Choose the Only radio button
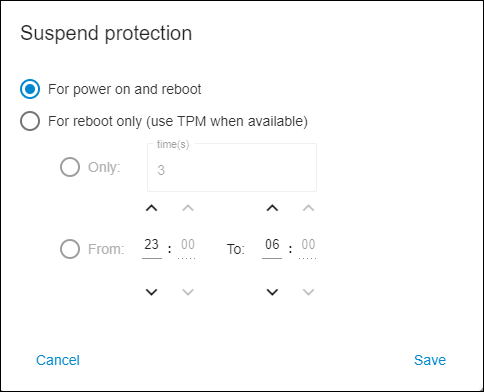Screen dimensions: 484x392 coord(70,167)
